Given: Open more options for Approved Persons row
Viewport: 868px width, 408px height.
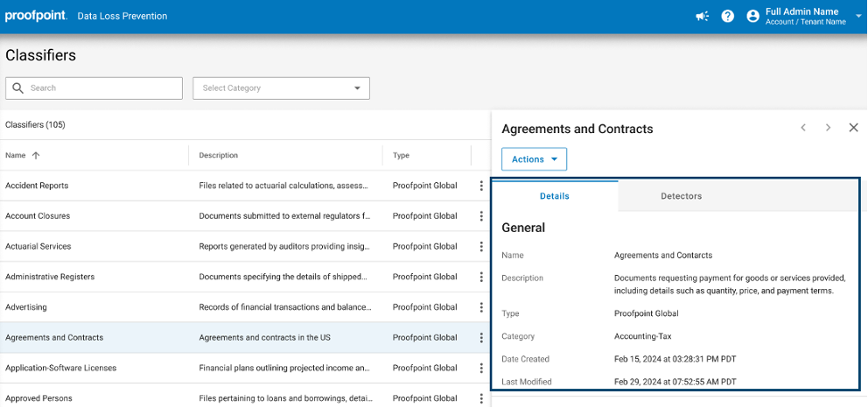Looking at the screenshot, I should (x=481, y=398).
